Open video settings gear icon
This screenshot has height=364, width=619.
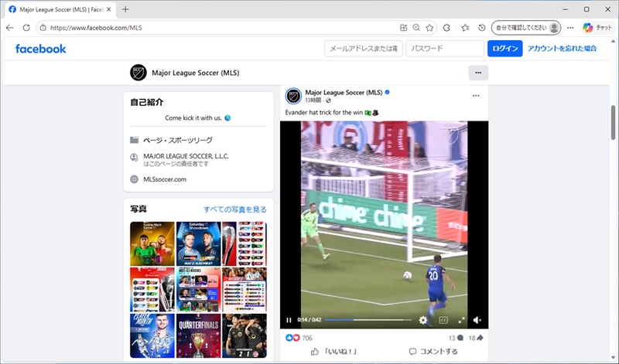click(x=422, y=320)
